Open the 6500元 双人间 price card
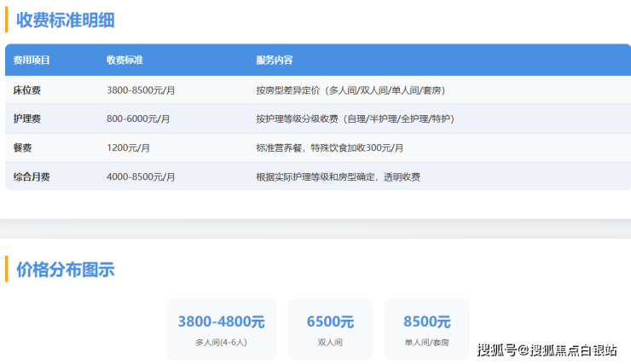This screenshot has height=364, width=631. 330,329
